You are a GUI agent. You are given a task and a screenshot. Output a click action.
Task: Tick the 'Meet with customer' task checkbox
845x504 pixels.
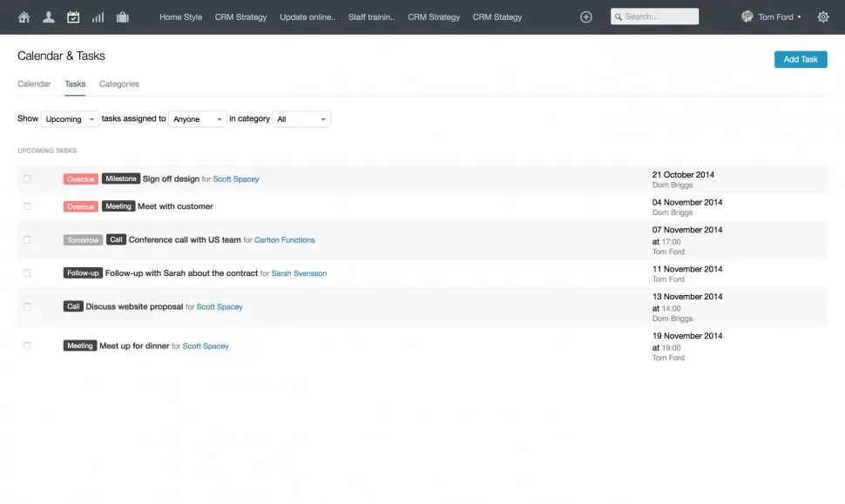click(x=27, y=206)
